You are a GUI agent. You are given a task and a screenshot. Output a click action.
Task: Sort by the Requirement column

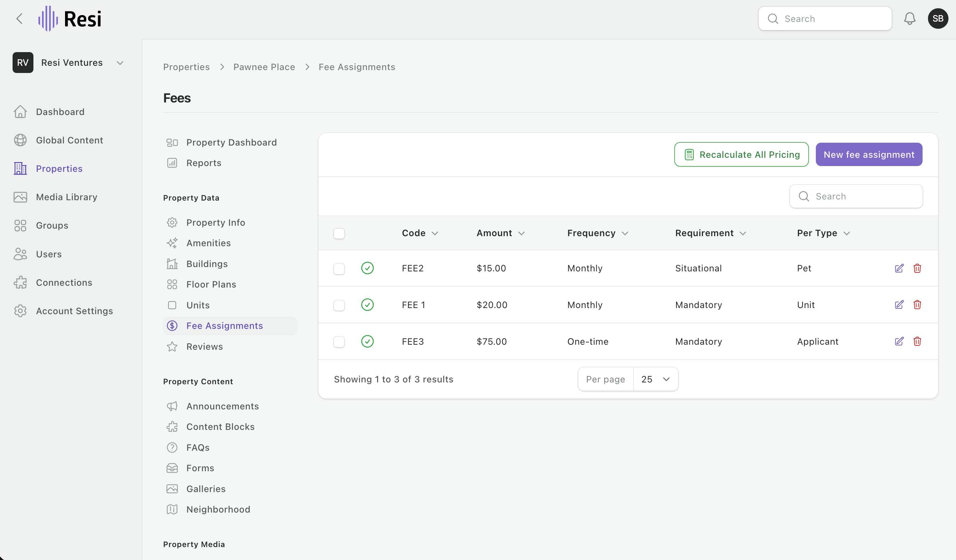coord(711,233)
